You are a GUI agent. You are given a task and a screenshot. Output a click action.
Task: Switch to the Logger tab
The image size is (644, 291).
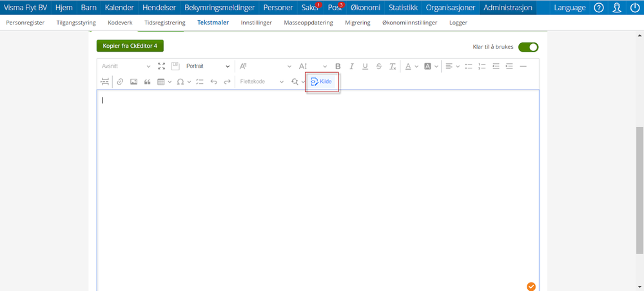(458, 23)
